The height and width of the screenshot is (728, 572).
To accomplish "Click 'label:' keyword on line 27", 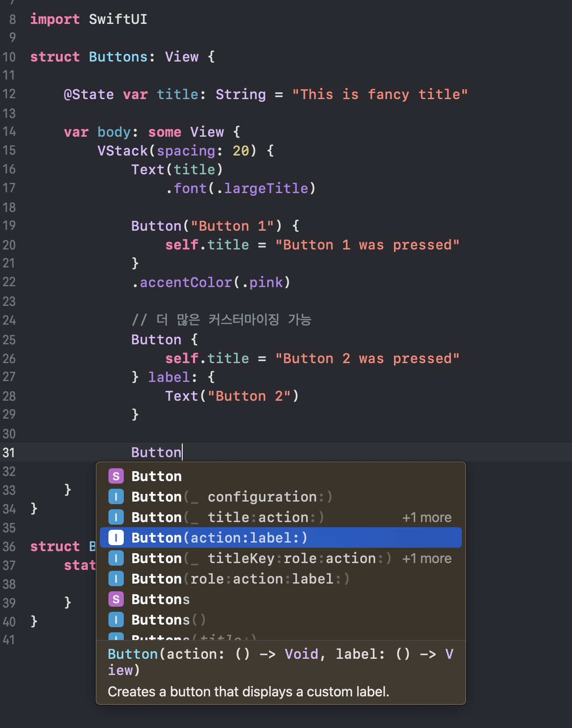I will 173,377.
